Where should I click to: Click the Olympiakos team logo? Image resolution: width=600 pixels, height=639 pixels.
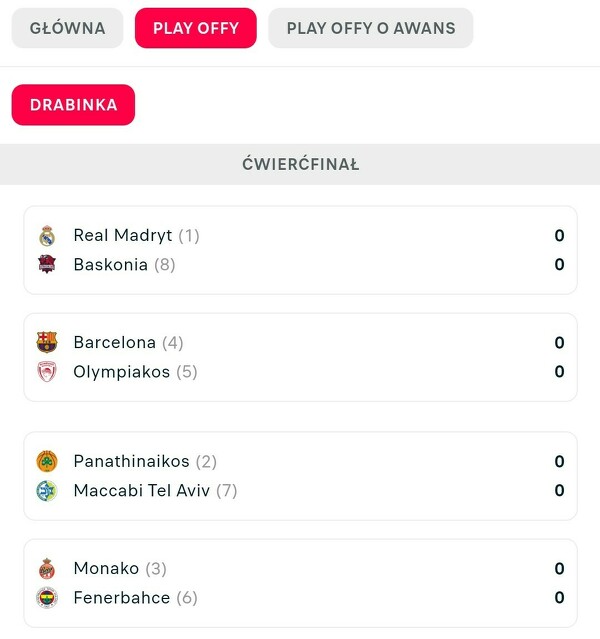(47, 372)
